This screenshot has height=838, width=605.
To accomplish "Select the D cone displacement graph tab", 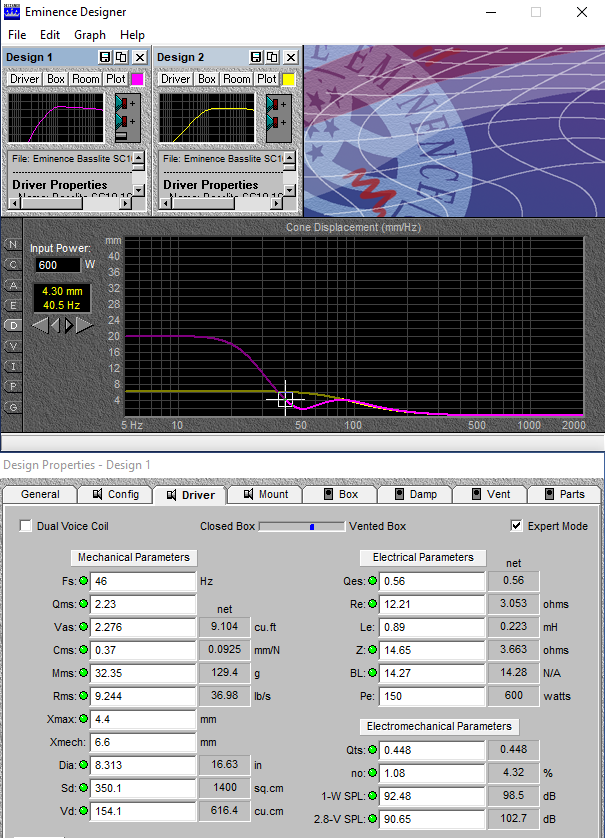I will pyautogui.click(x=13, y=325).
